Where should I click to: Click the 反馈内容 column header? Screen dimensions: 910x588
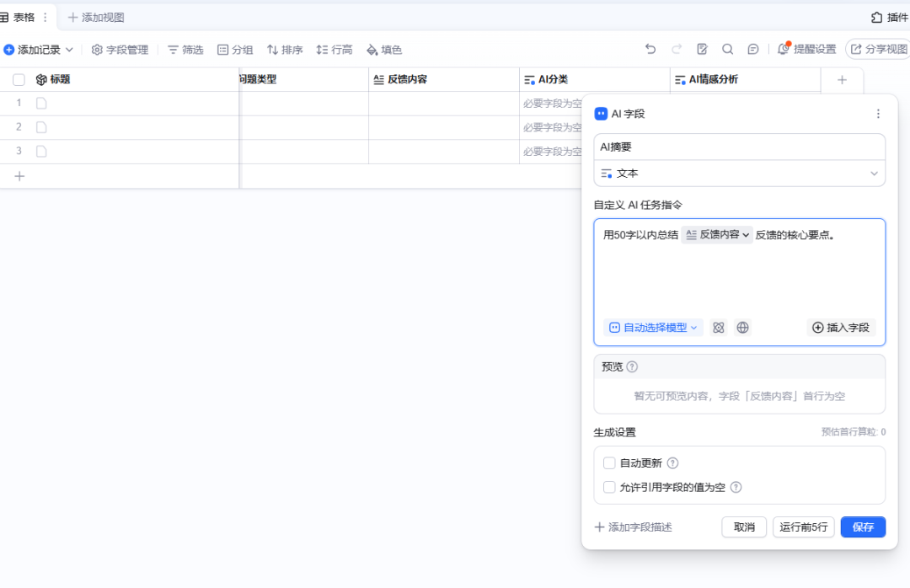coord(444,79)
